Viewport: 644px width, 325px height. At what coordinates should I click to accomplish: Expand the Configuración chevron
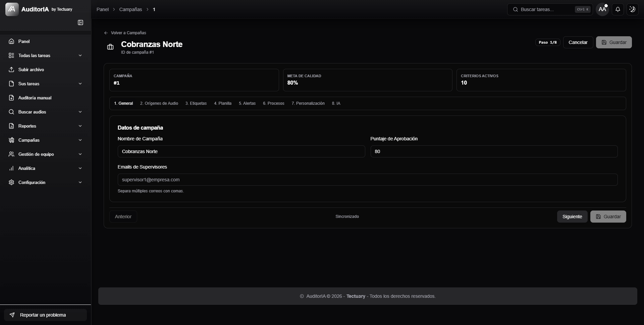(x=80, y=182)
